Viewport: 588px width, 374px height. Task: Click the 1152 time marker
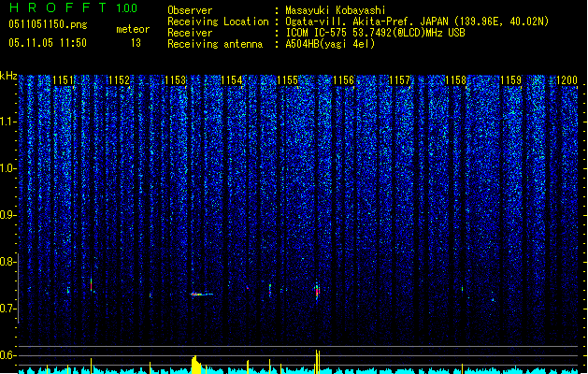coord(119,80)
